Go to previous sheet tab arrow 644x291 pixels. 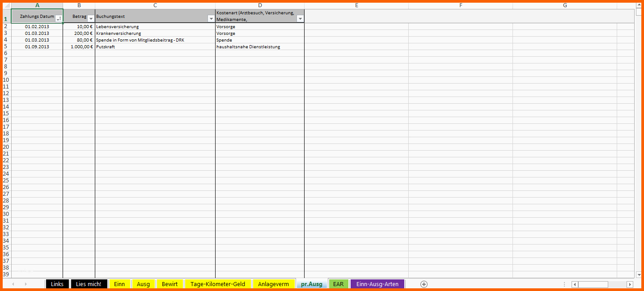point(13,284)
